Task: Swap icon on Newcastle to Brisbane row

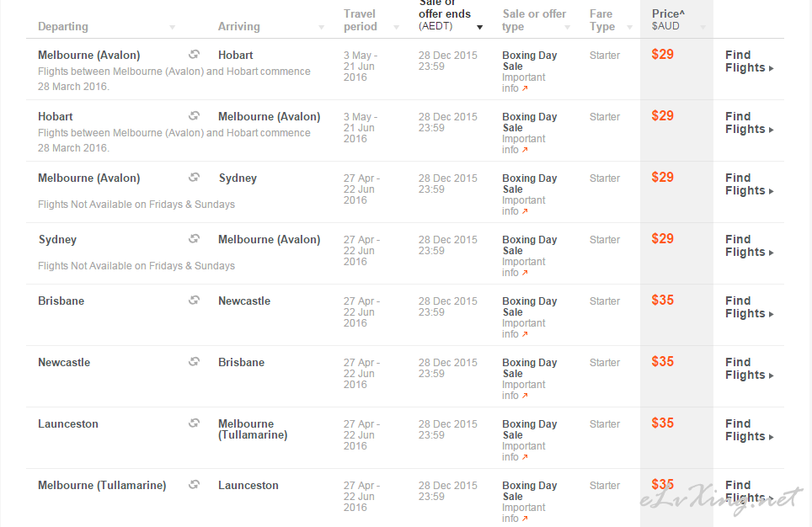Action: (195, 362)
